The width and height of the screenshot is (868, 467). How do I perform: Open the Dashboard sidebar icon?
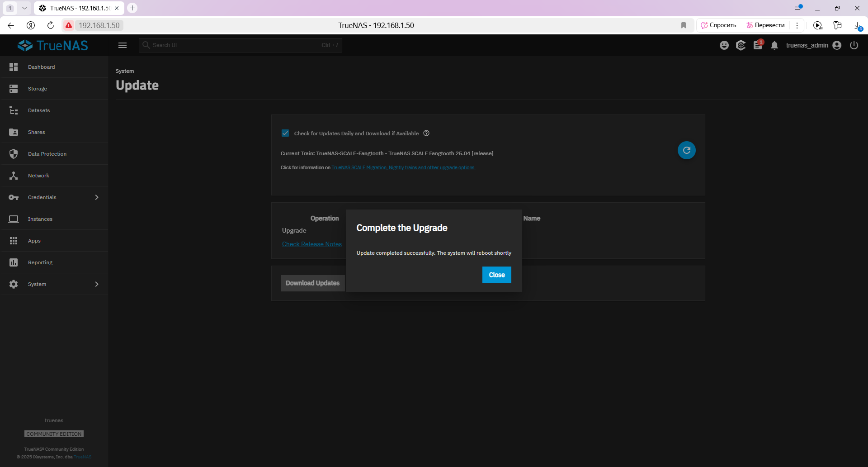tap(14, 67)
